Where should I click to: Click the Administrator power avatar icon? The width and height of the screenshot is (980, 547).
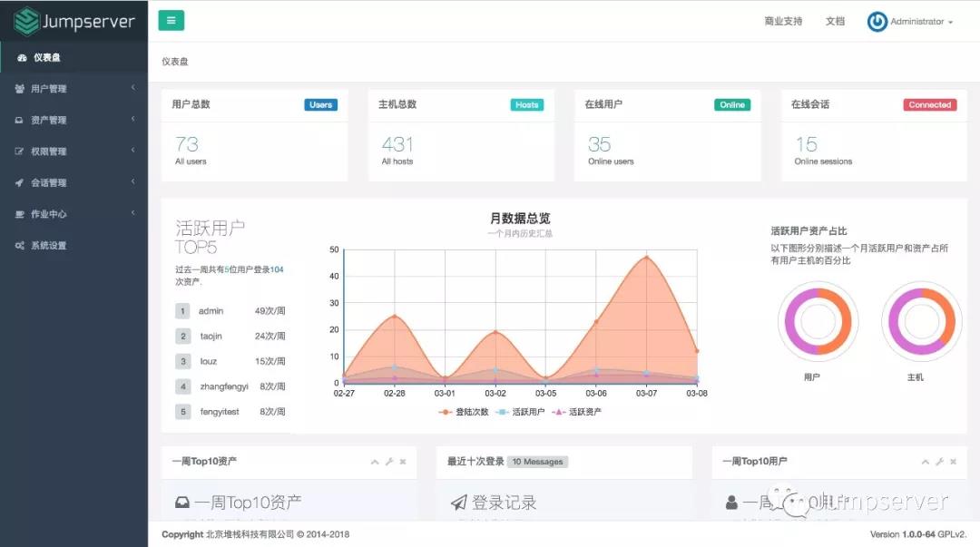(x=877, y=22)
